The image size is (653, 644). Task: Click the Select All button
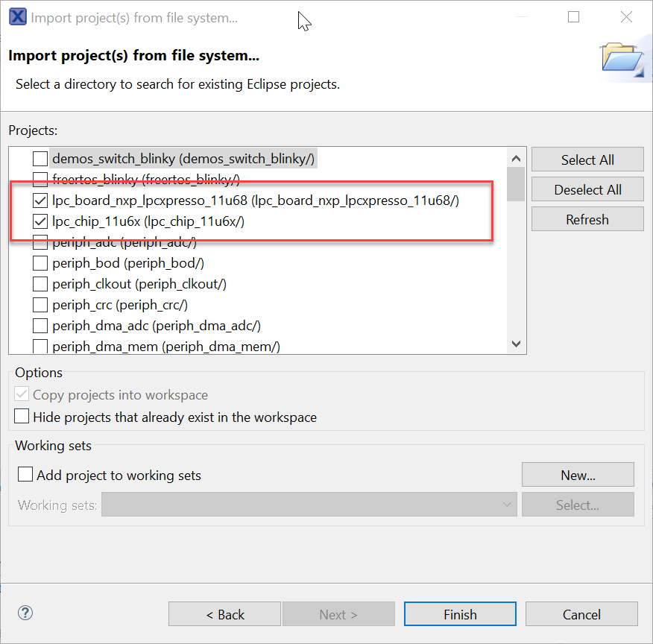[587, 160]
